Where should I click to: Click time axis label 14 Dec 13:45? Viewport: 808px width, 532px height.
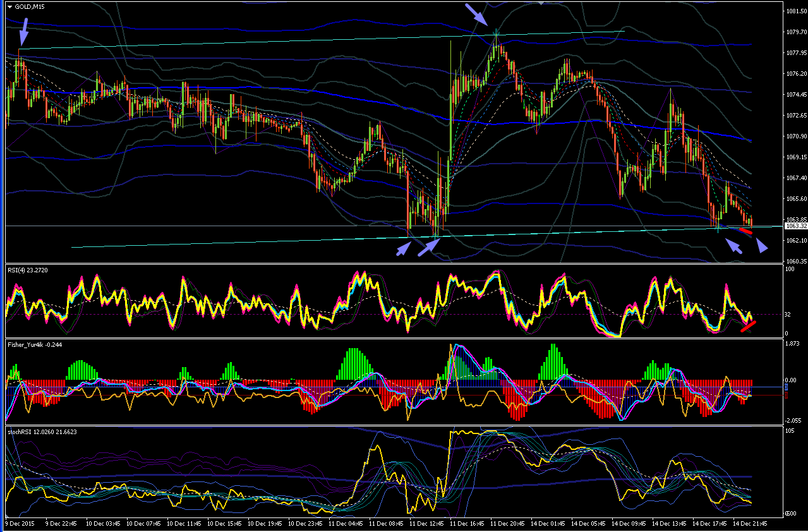pyautogui.click(x=670, y=524)
